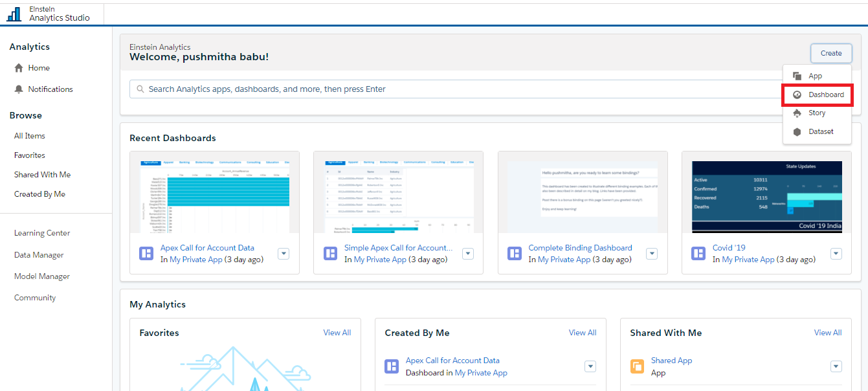
Task: Open actions dropdown for Apex Call for Account Data card
Action: pos(284,254)
